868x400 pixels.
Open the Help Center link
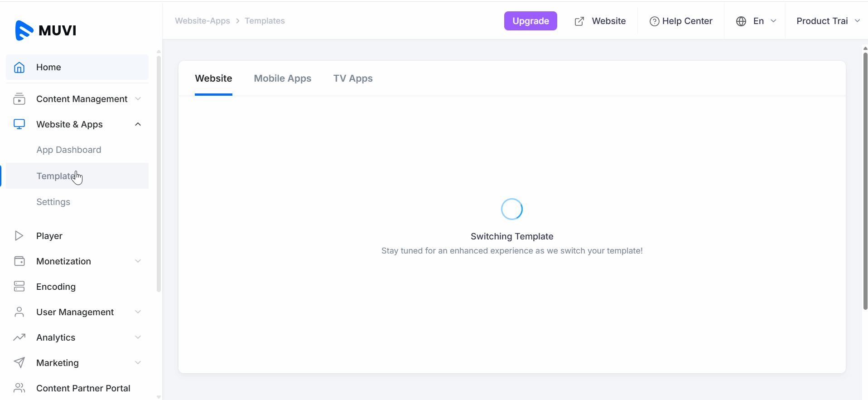[x=681, y=21]
